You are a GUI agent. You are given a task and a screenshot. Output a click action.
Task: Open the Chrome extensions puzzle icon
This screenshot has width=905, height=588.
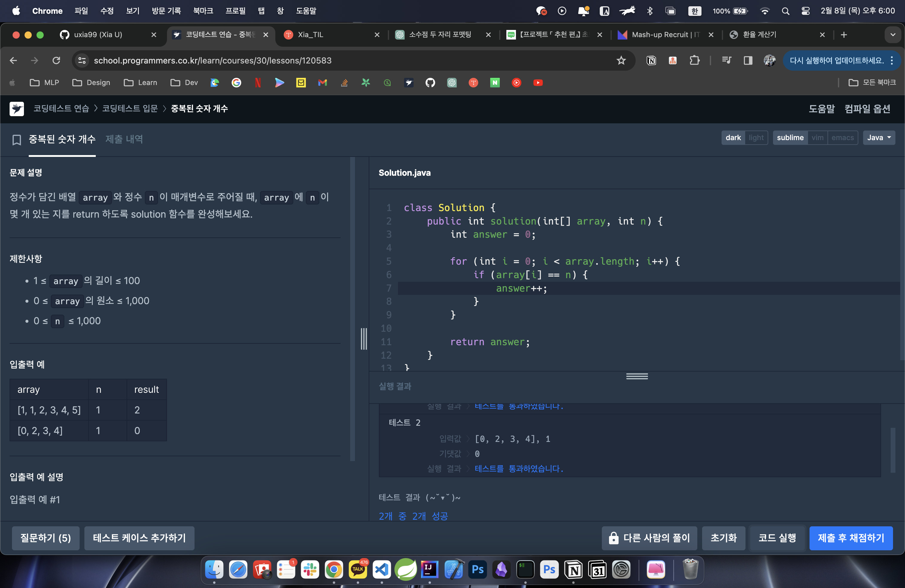pyautogui.click(x=694, y=60)
